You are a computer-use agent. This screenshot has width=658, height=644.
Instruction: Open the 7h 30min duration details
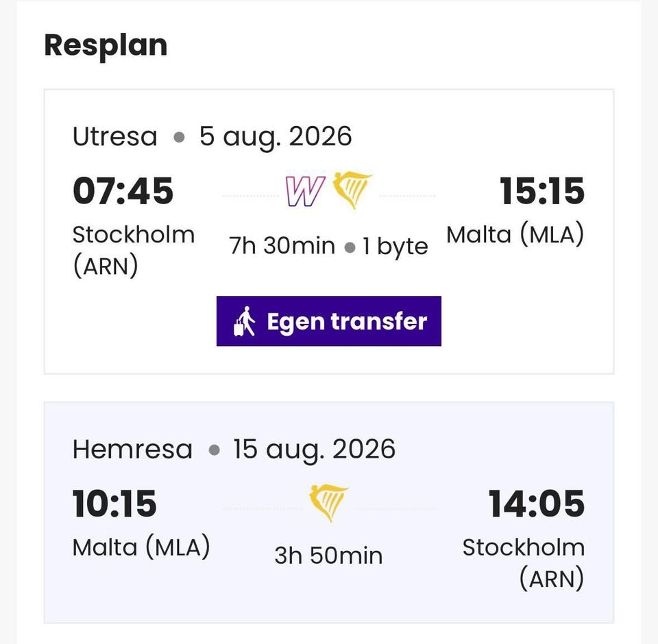click(x=282, y=246)
